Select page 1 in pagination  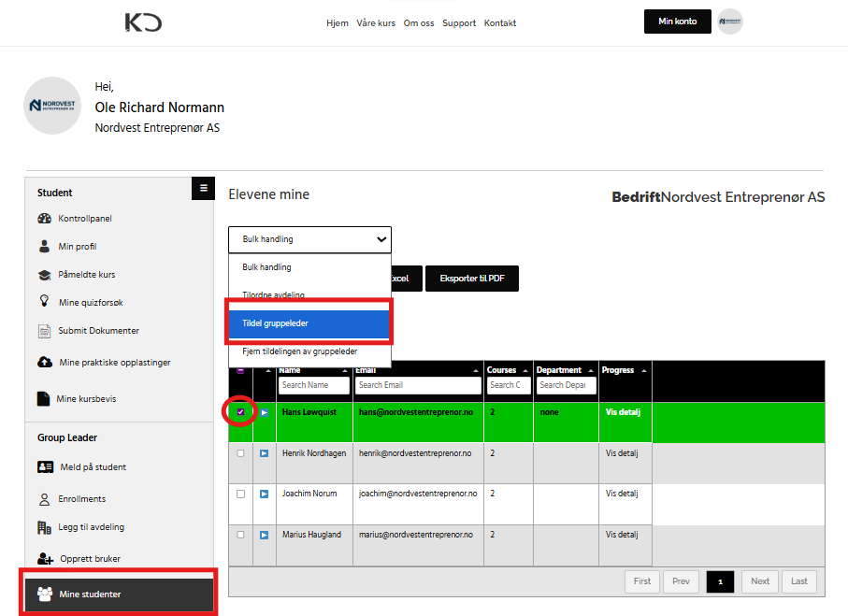[x=720, y=581]
